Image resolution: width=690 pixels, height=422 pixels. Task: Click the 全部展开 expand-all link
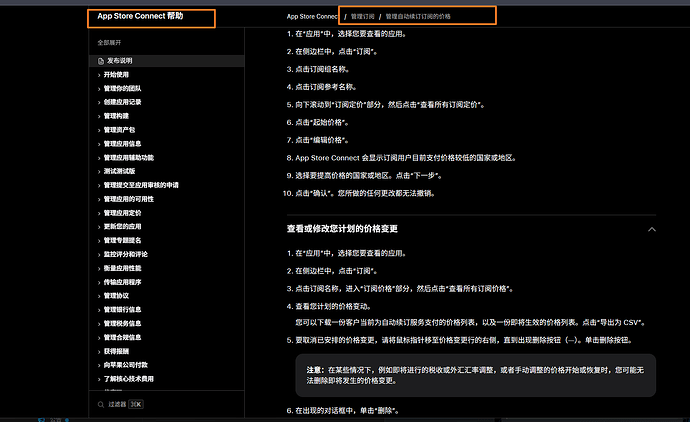109,43
